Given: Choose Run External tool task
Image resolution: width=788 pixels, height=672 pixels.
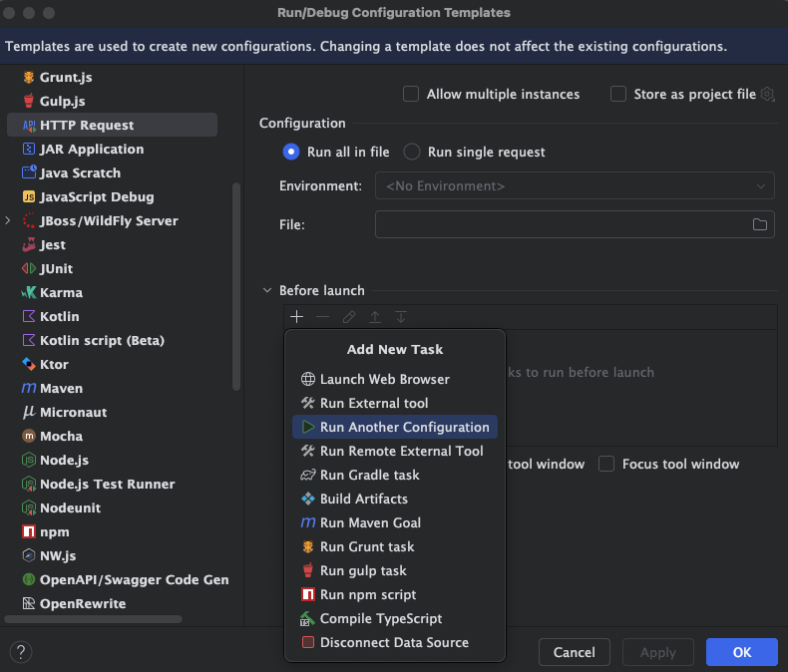Looking at the screenshot, I should [x=395, y=404].
